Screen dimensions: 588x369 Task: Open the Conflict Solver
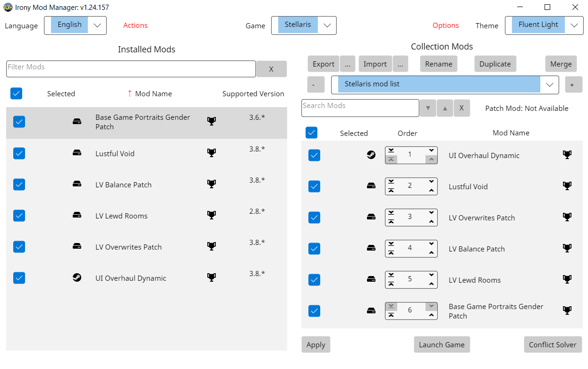(553, 344)
